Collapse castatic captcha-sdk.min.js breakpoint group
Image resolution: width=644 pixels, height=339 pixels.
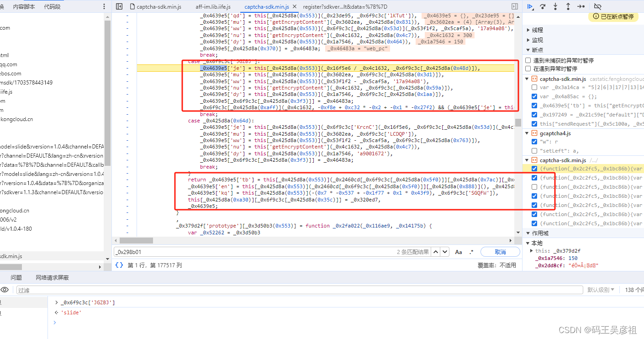coord(528,79)
